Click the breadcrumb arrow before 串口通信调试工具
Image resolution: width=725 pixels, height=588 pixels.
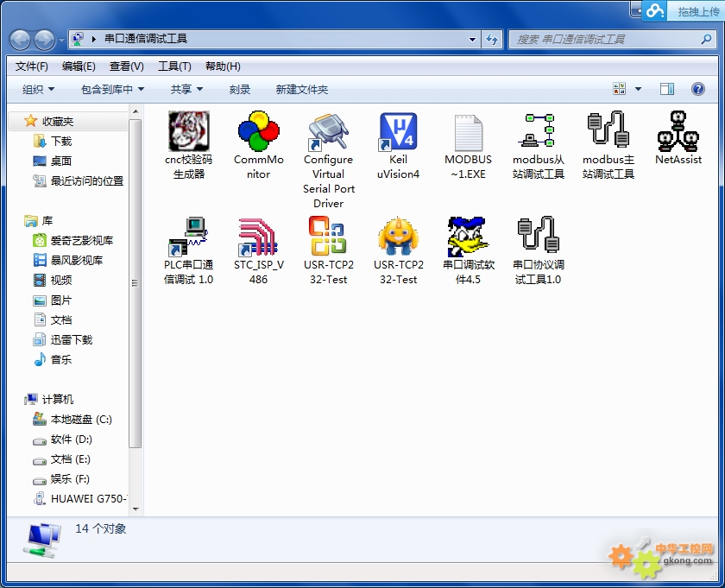94,40
